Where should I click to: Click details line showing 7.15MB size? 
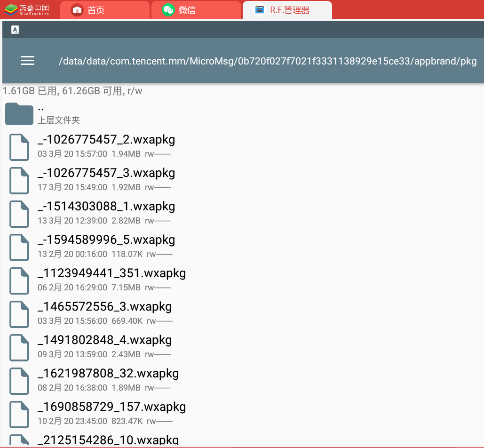[x=104, y=288]
